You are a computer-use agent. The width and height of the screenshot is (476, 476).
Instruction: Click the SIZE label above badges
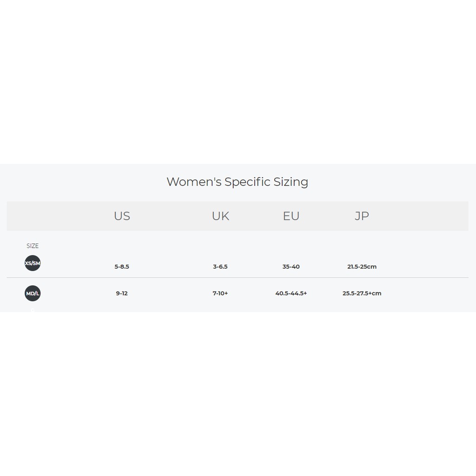tap(33, 246)
